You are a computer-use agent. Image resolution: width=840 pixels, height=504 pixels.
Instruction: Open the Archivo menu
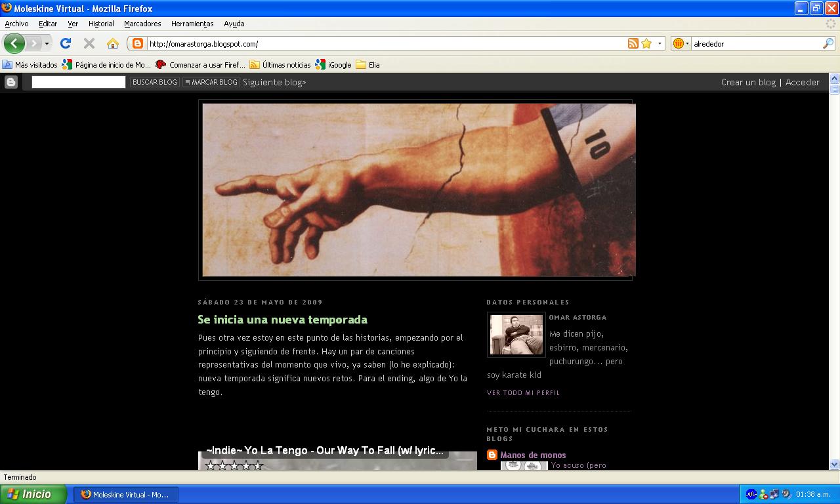pyautogui.click(x=16, y=24)
